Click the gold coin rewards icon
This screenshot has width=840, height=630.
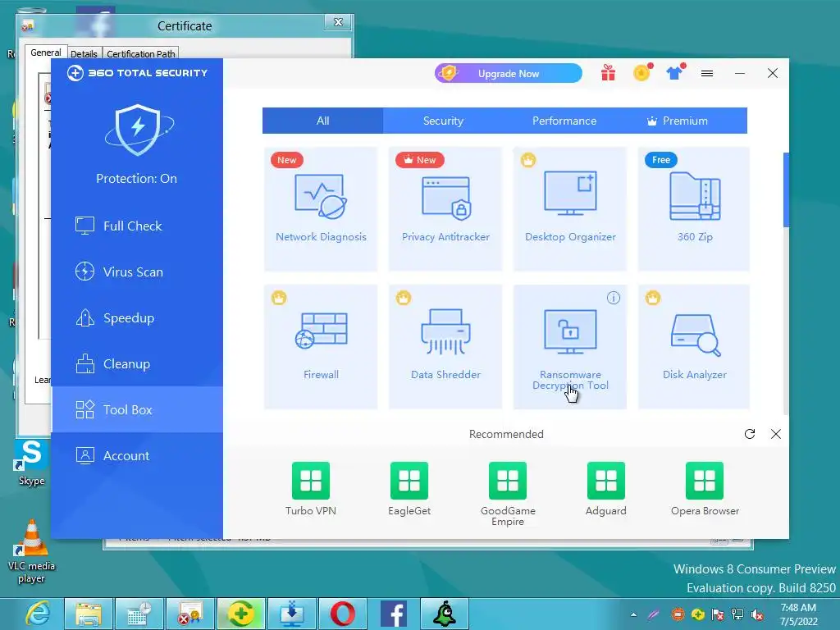[641, 72]
